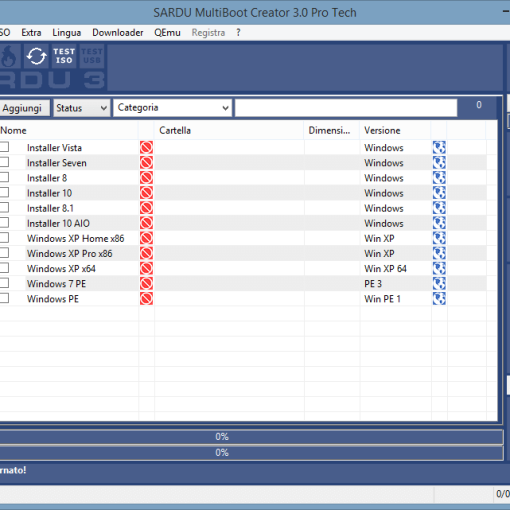
Task: Click the search text field beside Categoria
Action: [x=346, y=108]
